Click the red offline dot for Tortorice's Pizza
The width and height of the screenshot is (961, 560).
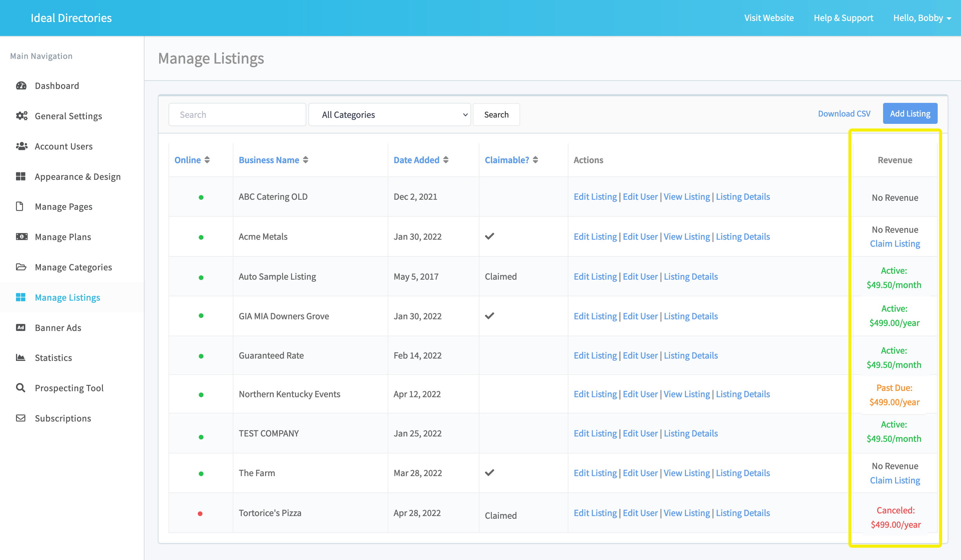[x=200, y=513]
